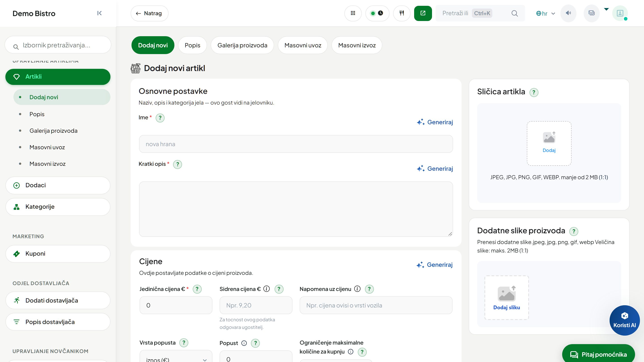
Task: Click info icon beside Popust label
Action: [244, 343]
